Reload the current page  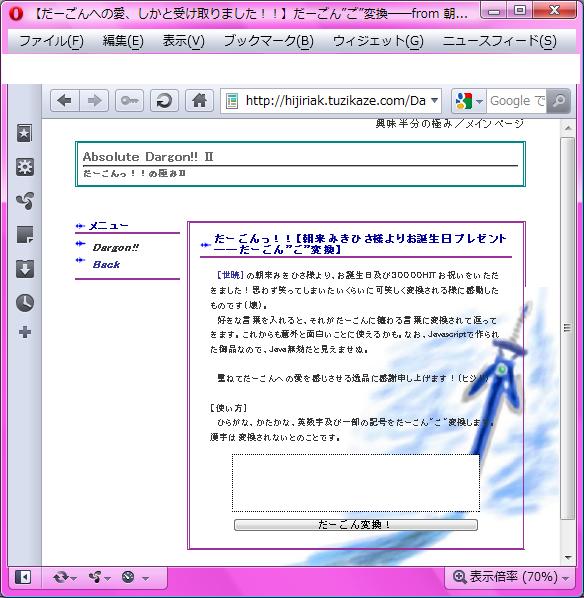click(x=164, y=101)
